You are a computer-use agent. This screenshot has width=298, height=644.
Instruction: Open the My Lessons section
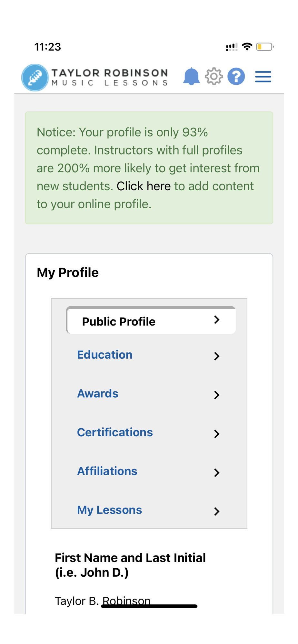point(109,510)
